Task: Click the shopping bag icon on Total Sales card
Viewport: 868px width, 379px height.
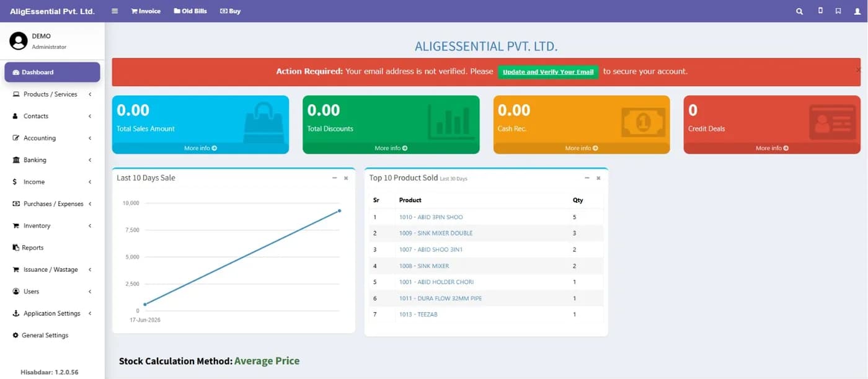Action: point(264,122)
